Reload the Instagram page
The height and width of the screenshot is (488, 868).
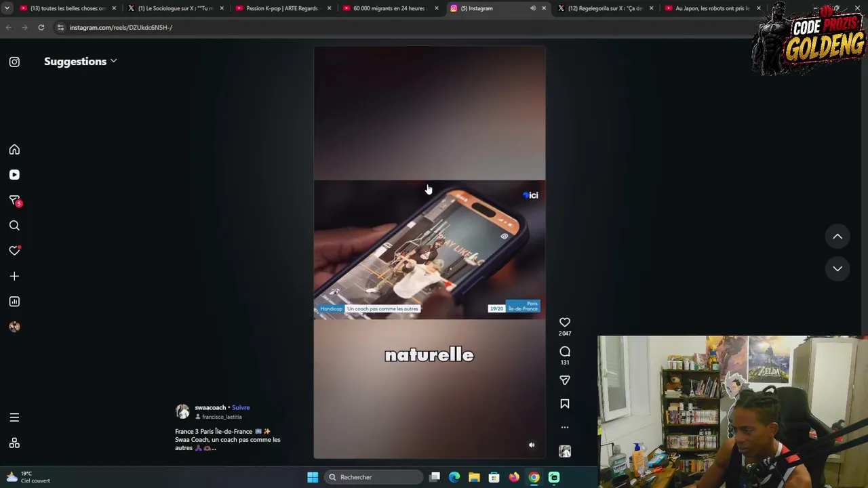coord(41,28)
